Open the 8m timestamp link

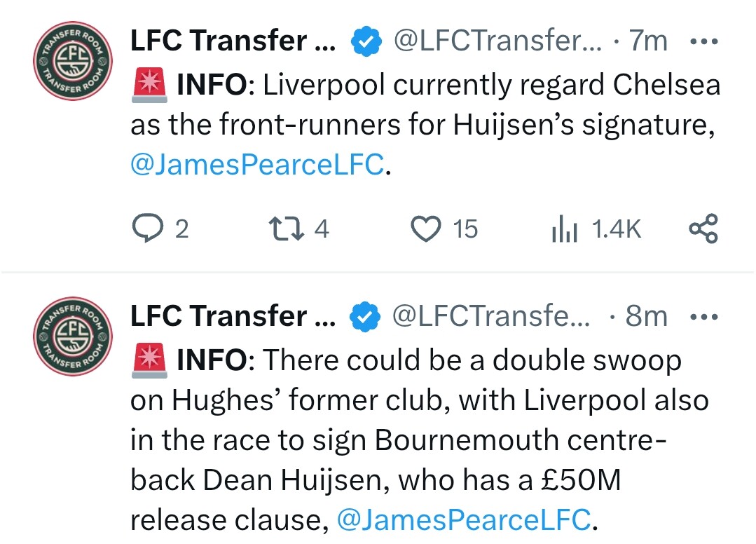[x=647, y=316]
